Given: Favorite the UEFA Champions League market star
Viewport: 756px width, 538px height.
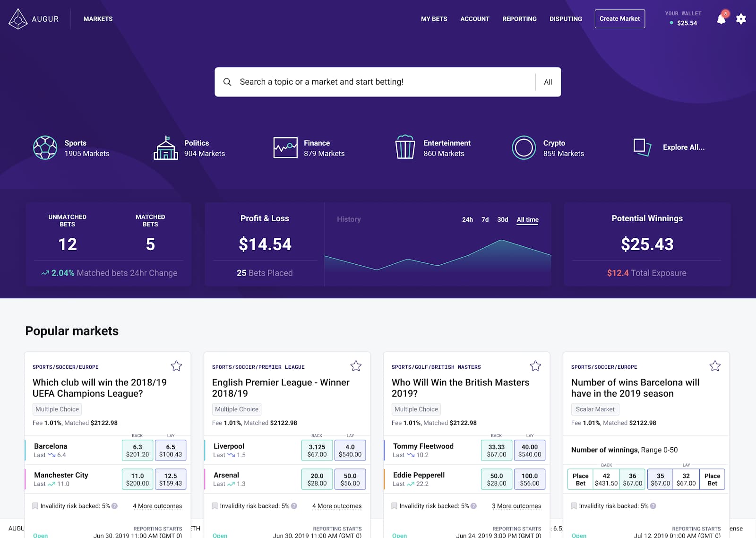Looking at the screenshot, I should coord(176,366).
